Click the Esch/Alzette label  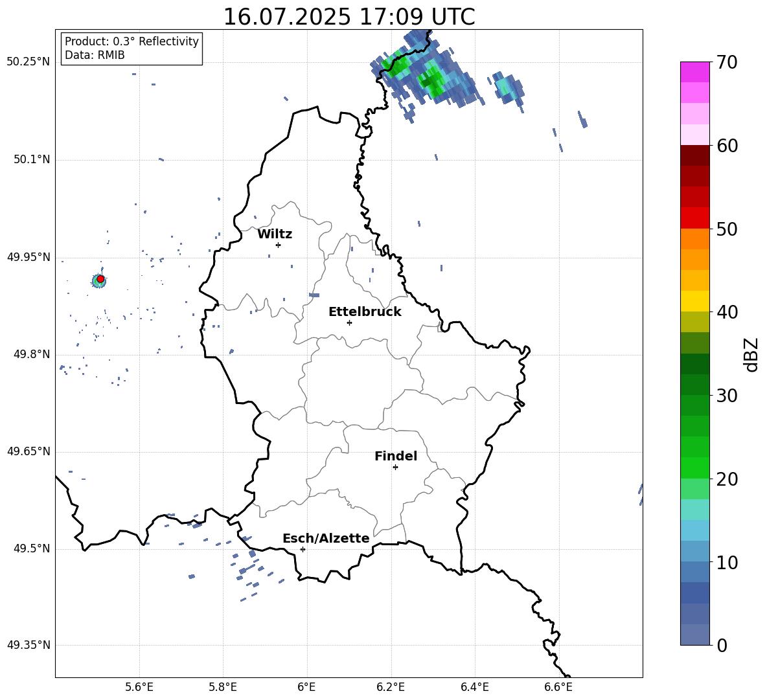tap(326, 538)
